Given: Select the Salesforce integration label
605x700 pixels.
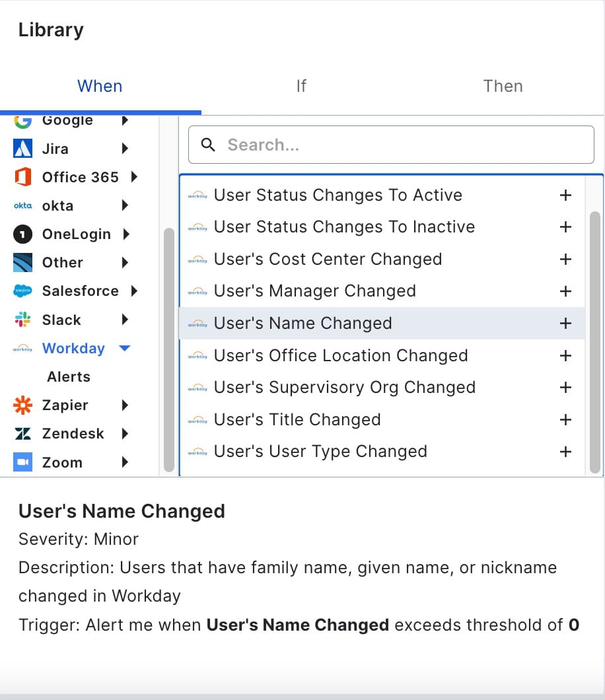Looking at the screenshot, I should click(81, 291).
